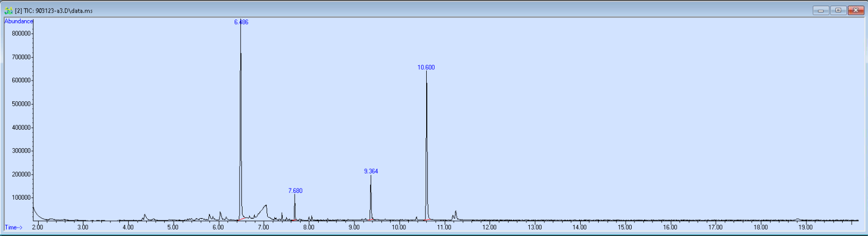Screen dimensions: 868x236
Task: Click the Abundance axis label
Action: pyautogui.click(x=19, y=21)
